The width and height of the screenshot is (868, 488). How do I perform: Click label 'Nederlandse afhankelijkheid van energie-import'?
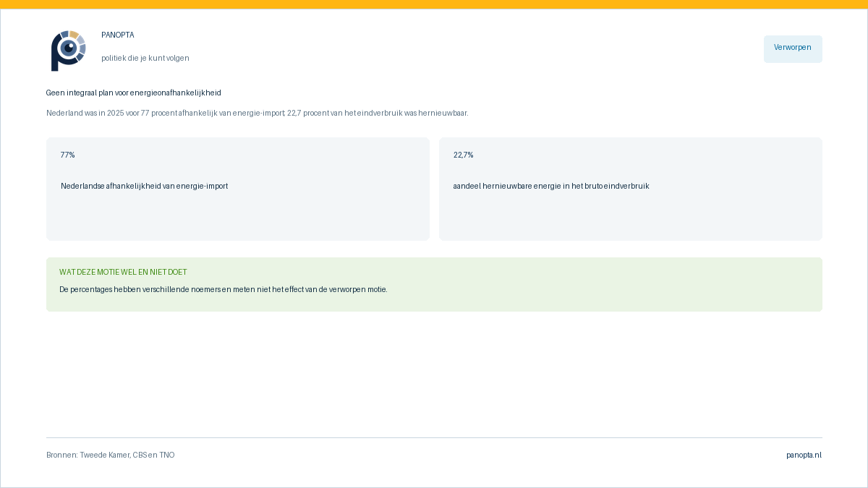(x=145, y=187)
